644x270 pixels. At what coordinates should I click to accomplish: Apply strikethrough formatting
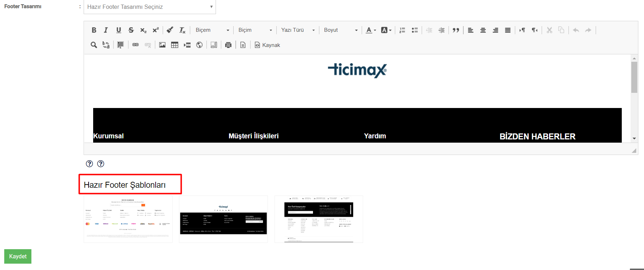[x=131, y=30]
